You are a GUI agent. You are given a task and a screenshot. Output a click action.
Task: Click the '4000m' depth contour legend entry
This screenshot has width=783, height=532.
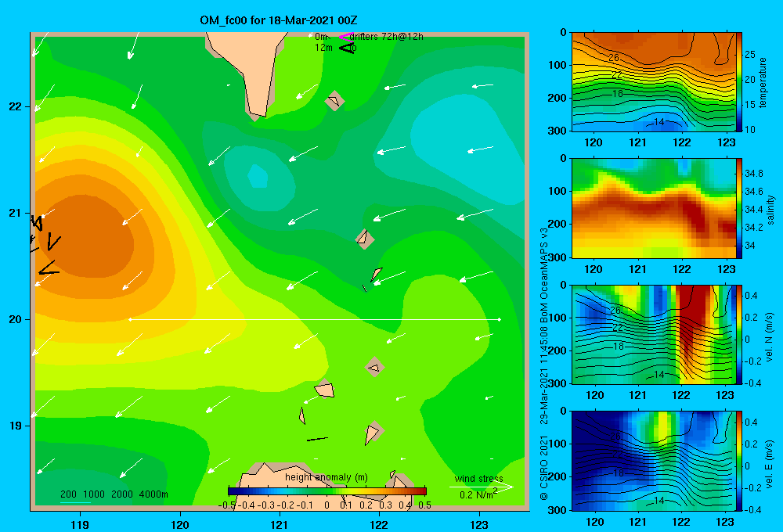point(153,494)
